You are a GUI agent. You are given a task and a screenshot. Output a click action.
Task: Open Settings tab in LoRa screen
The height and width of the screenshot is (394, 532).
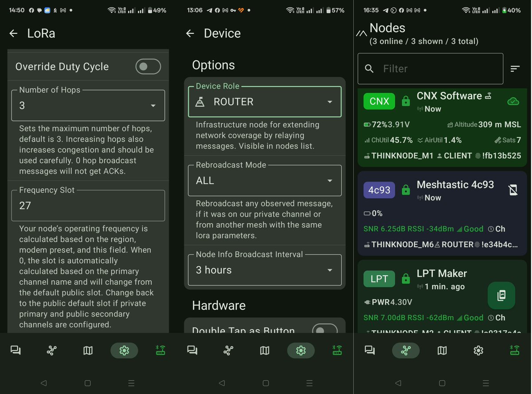point(124,351)
